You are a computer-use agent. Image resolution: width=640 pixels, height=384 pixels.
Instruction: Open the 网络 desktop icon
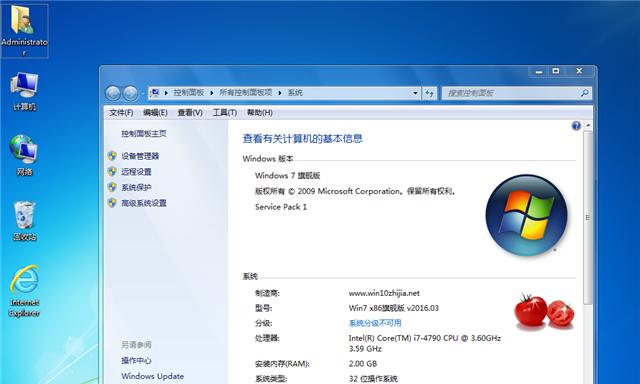(24, 155)
